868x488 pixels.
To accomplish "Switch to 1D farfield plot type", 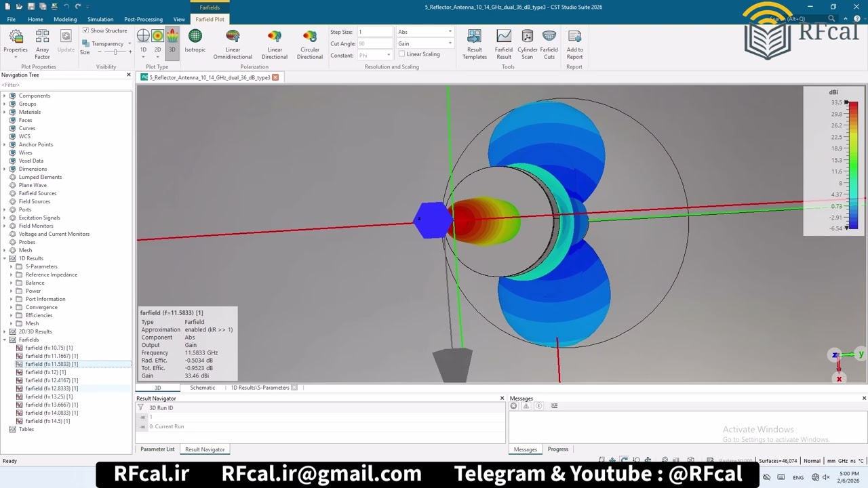I will point(143,42).
